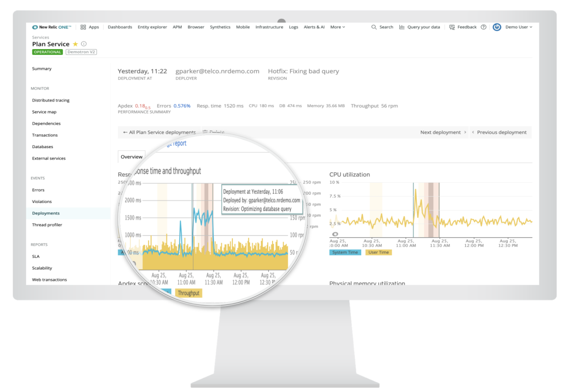Expand the More dropdown in top navigation
577x392 pixels.
coord(338,27)
